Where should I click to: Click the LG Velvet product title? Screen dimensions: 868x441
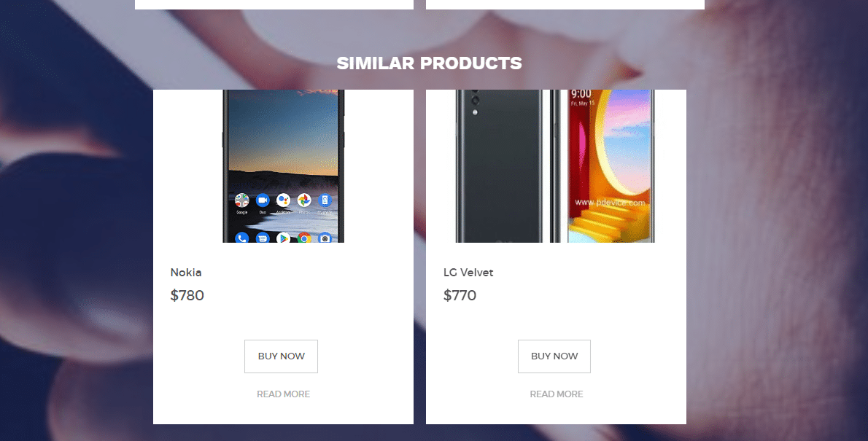[468, 272]
